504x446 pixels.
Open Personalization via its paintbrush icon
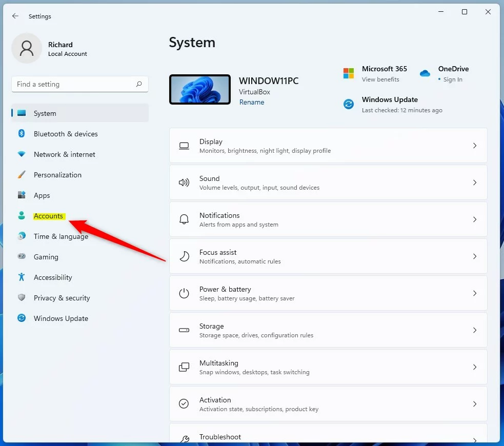22,175
